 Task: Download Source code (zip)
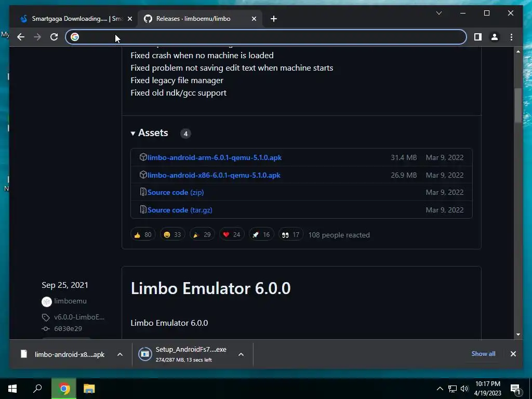click(x=176, y=192)
